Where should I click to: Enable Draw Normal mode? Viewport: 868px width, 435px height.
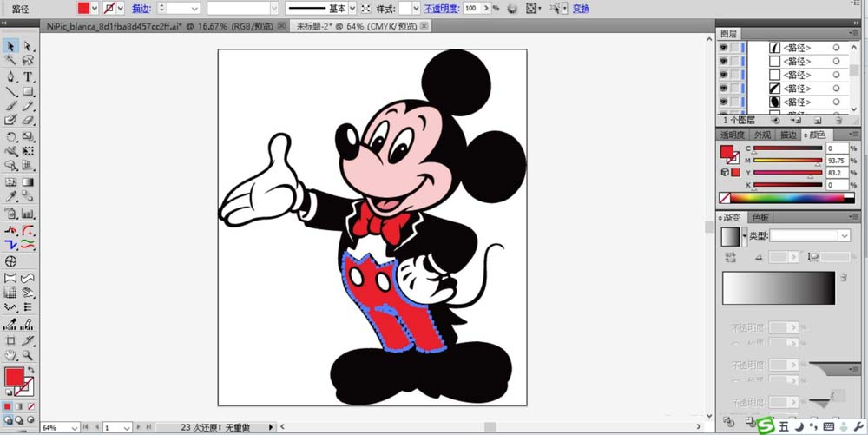click(x=8, y=420)
